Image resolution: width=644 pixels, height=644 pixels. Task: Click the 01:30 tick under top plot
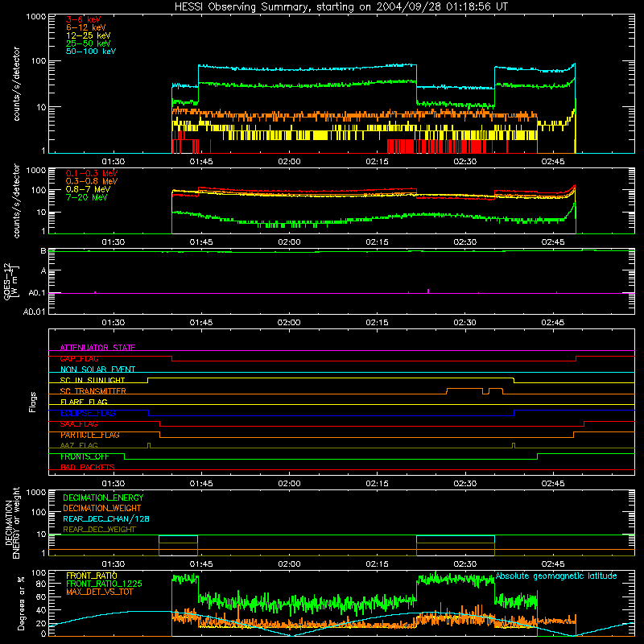(114, 162)
